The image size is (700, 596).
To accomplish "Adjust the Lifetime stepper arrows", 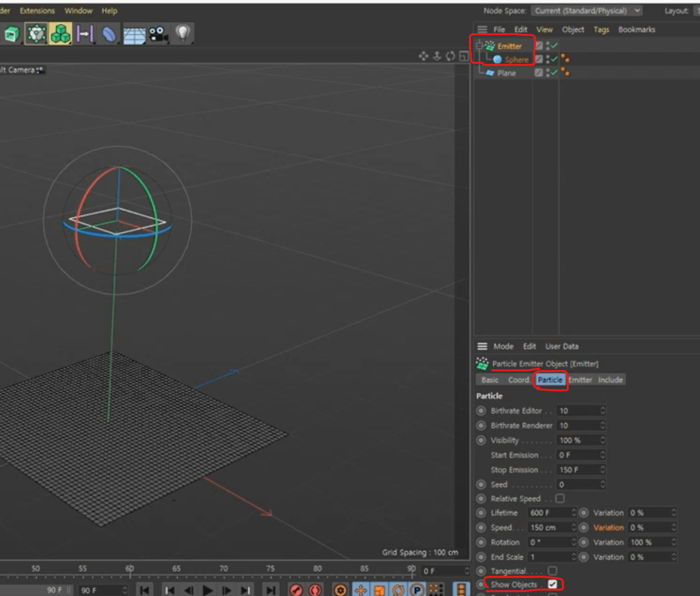I will pos(573,513).
